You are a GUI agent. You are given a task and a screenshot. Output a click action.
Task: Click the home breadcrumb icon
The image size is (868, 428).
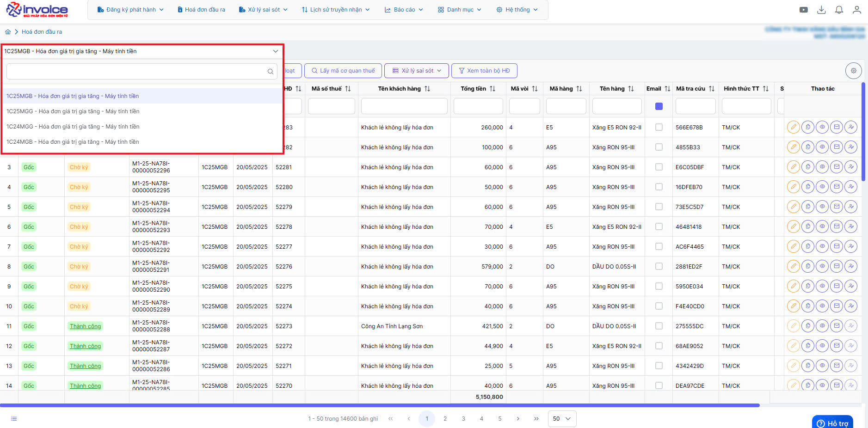(8, 32)
